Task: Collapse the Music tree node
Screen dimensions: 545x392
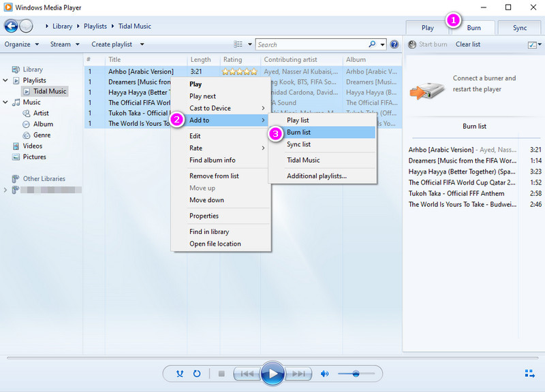Action: pyautogui.click(x=5, y=102)
